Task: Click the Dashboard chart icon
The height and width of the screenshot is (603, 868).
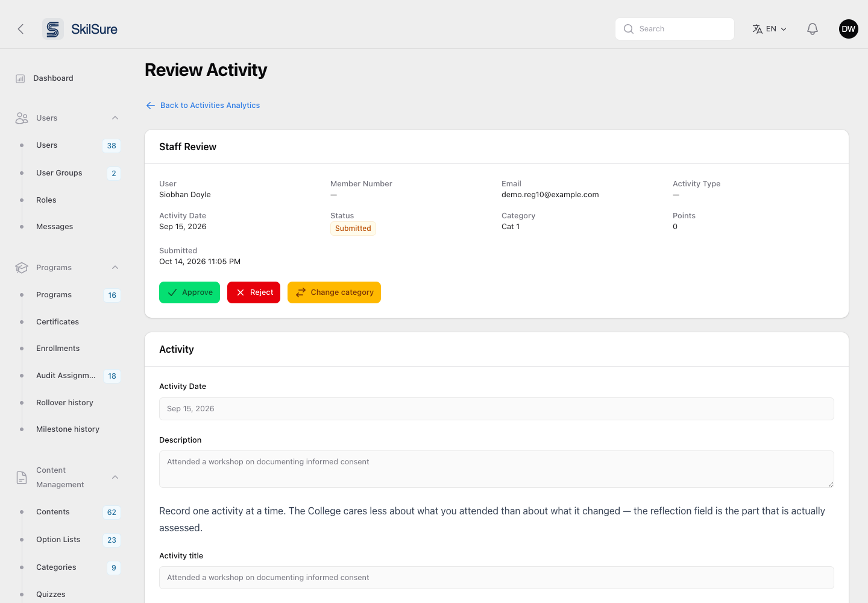Action: point(20,78)
